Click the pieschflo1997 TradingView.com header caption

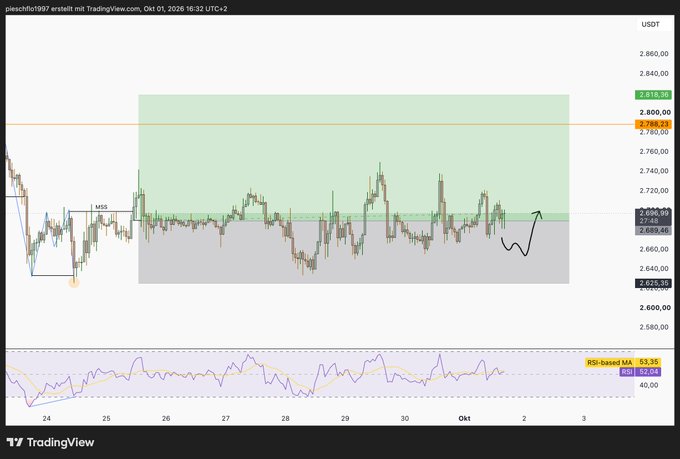(x=116, y=9)
